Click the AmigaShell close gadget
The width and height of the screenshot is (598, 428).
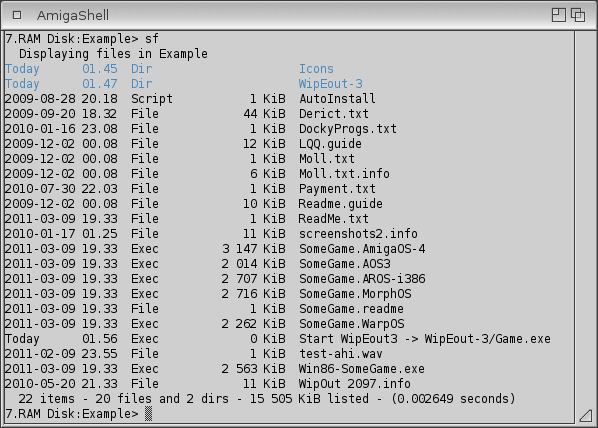(x=17, y=15)
